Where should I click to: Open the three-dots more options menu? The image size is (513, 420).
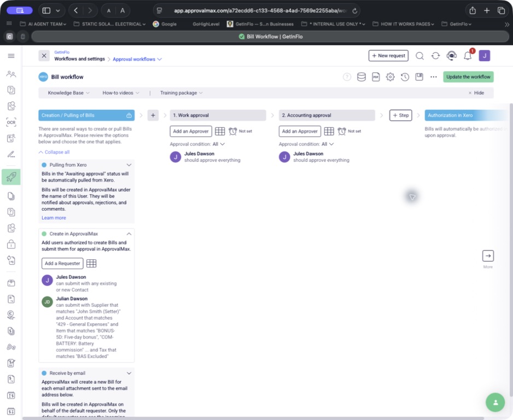pos(434,77)
